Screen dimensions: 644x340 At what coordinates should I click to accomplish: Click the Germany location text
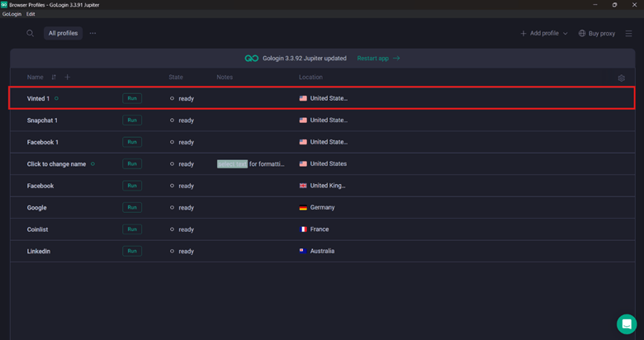click(x=322, y=207)
